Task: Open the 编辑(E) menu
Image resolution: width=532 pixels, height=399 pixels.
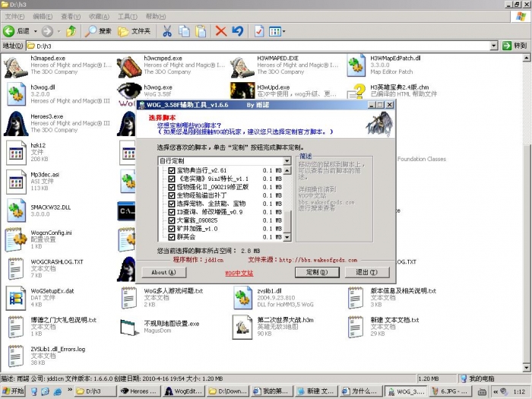Action: tap(43, 16)
